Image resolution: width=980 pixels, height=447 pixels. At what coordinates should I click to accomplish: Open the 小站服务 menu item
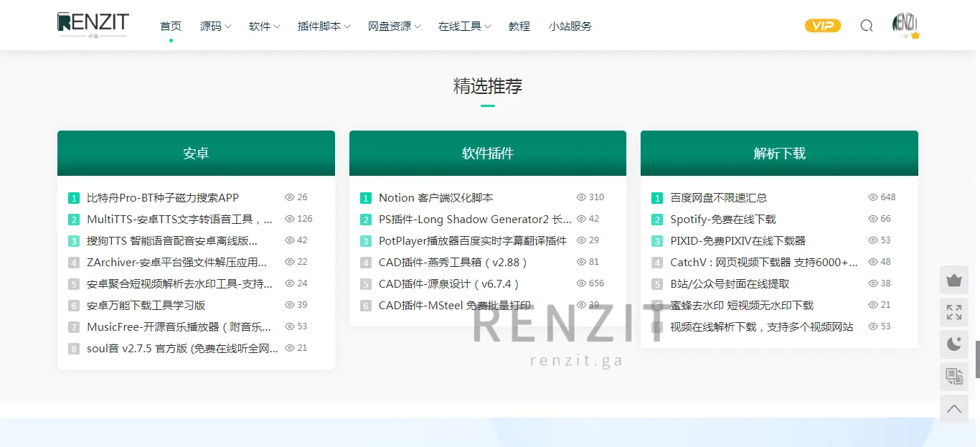click(570, 27)
